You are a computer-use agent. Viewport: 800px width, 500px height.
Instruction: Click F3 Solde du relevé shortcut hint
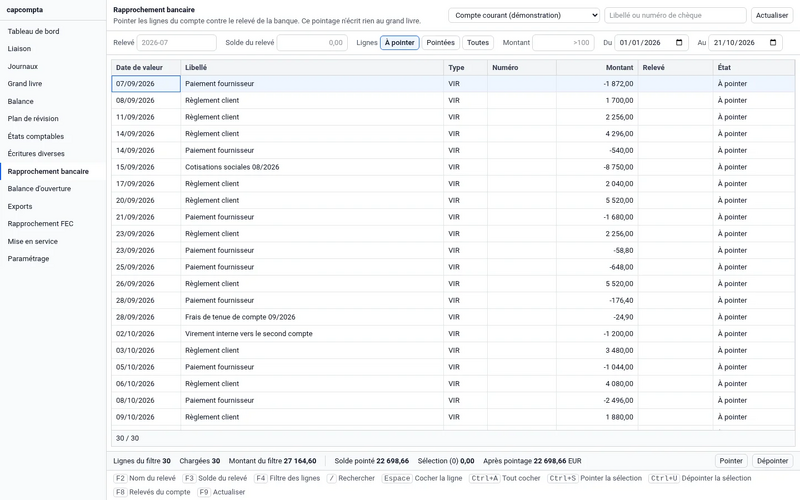pos(215,478)
